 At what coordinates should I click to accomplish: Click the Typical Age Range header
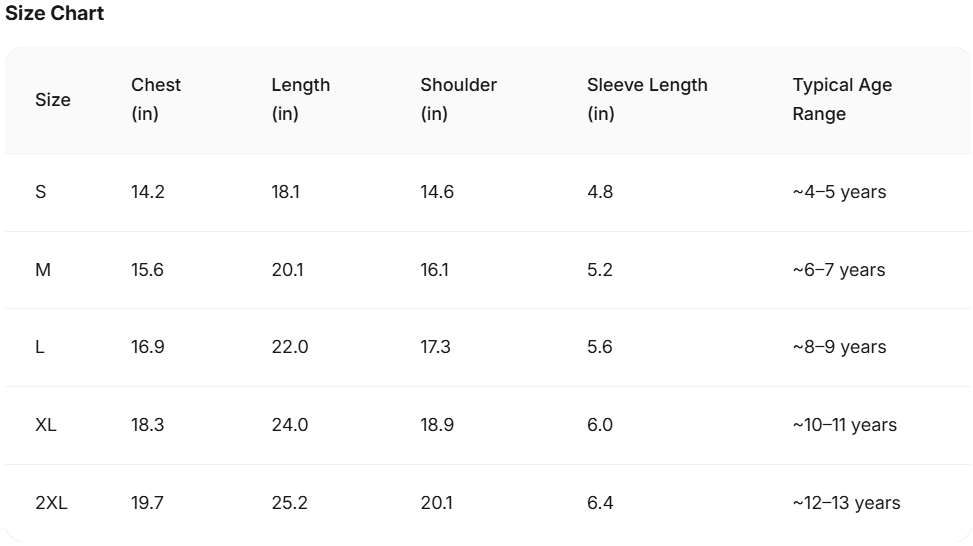pyautogui.click(x=842, y=99)
